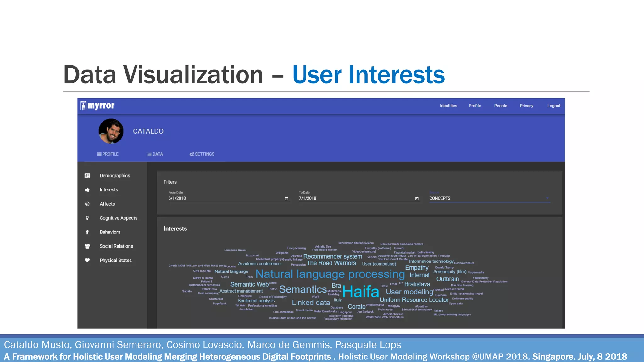Click 'Semantic Web' in word cloud
The width and height of the screenshot is (644, 362).
point(249,284)
